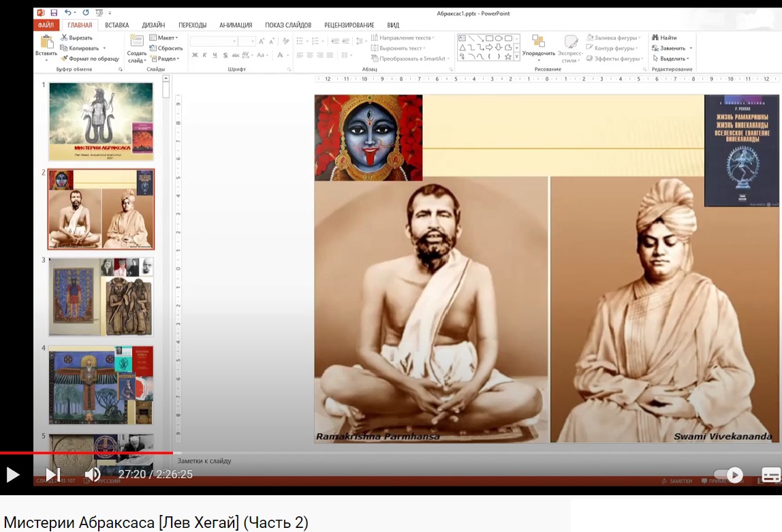Open the Раздел section dropdown
782x532 pixels.
pyautogui.click(x=165, y=59)
